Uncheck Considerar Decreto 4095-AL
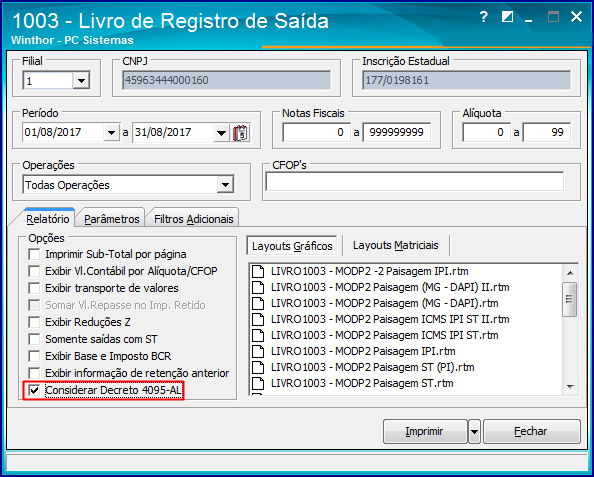Image resolution: width=594 pixels, height=477 pixels. click(34, 390)
